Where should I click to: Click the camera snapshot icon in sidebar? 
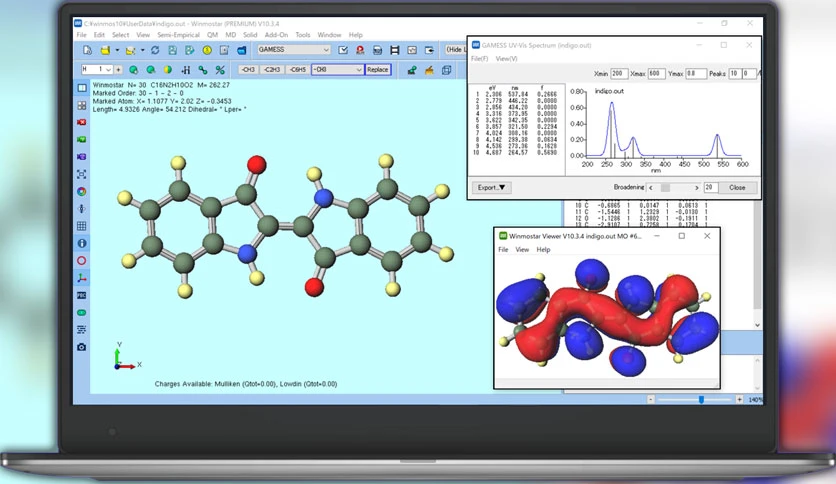point(82,347)
